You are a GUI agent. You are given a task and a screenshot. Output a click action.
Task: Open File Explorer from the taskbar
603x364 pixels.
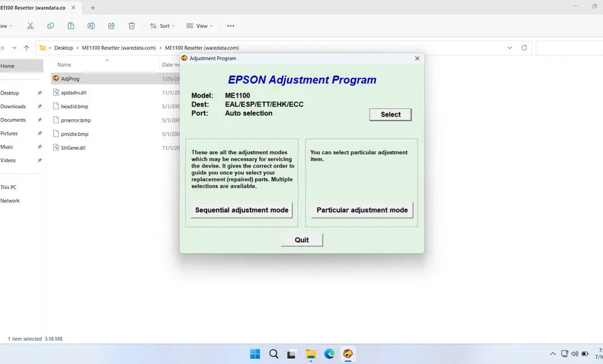[x=311, y=354]
